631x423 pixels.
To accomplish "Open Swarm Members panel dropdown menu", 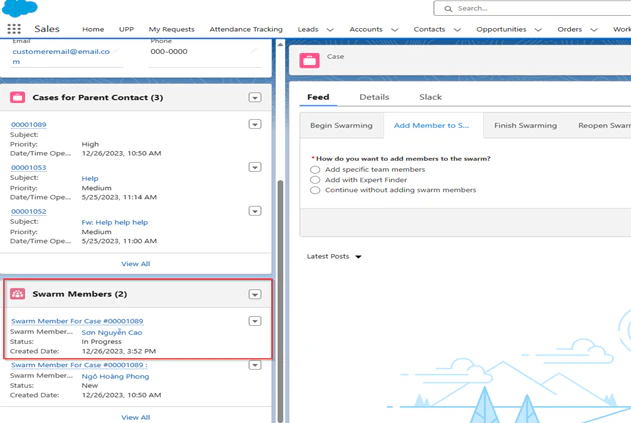I will pyautogui.click(x=255, y=294).
